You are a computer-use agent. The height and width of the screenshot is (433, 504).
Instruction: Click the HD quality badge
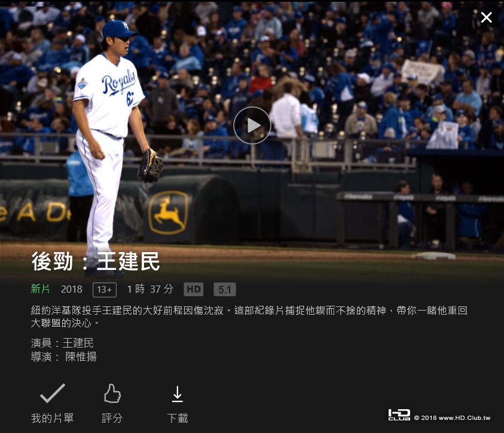click(x=194, y=289)
